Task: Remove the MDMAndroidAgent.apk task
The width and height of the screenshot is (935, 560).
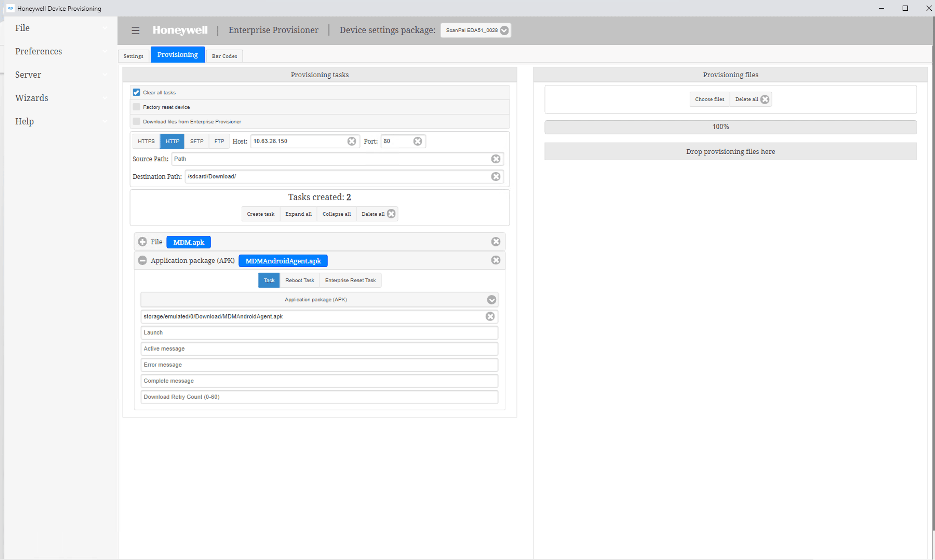Action: [496, 260]
